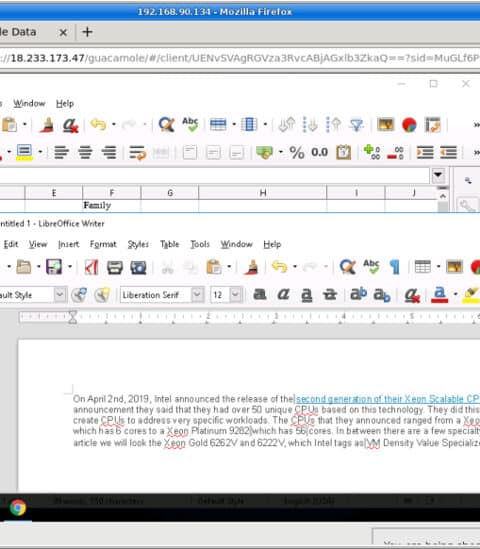Click Export as PDF icon in Writer
The height and width of the screenshot is (549, 480).
91,267
